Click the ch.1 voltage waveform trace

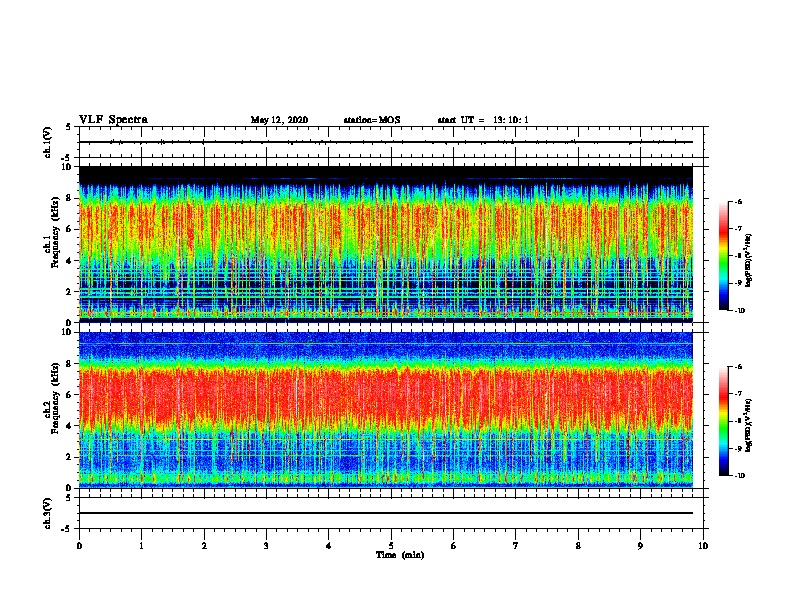pyautogui.click(x=386, y=142)
